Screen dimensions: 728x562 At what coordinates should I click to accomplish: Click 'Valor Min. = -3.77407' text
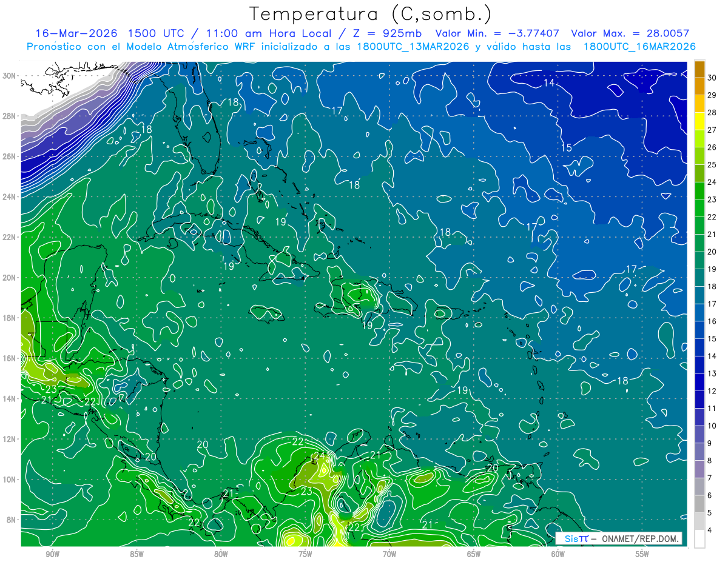[x=497, y=33]
